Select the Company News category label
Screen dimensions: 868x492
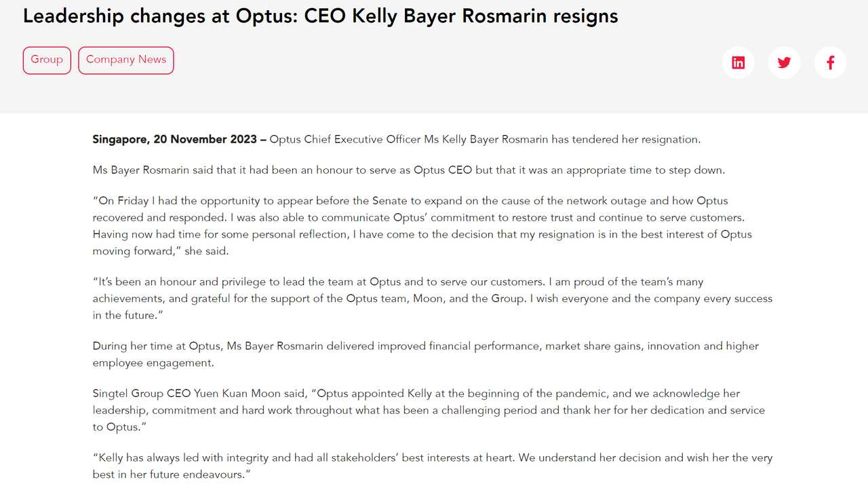[x=125, y=60]
